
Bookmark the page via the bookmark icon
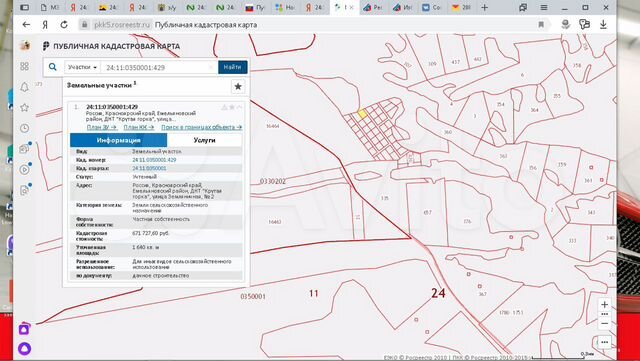[x=541, y=25]
